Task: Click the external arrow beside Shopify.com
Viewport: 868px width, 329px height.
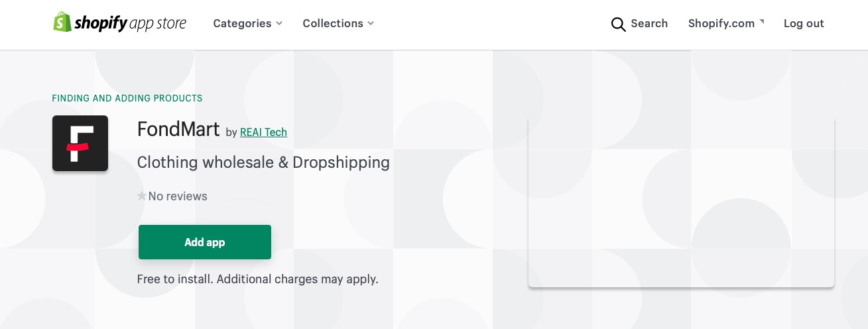Action: [x=762, y=21]
